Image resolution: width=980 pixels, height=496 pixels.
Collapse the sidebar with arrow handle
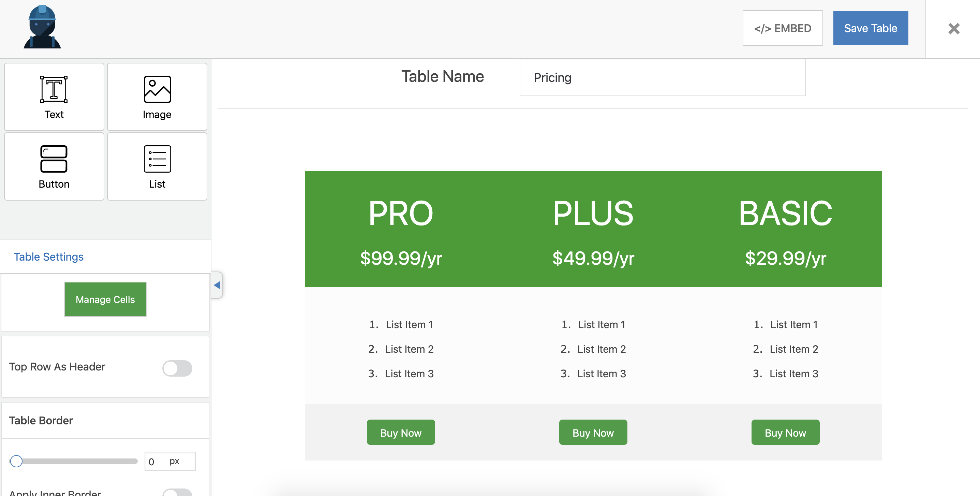point(217,285)
